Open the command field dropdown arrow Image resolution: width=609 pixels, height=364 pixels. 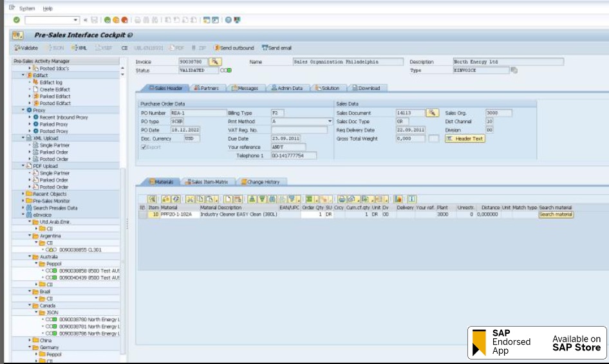(x=76, y=20)
